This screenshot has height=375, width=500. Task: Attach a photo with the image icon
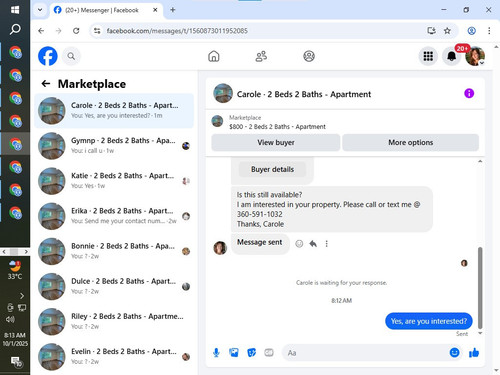(x=234, y=352)
